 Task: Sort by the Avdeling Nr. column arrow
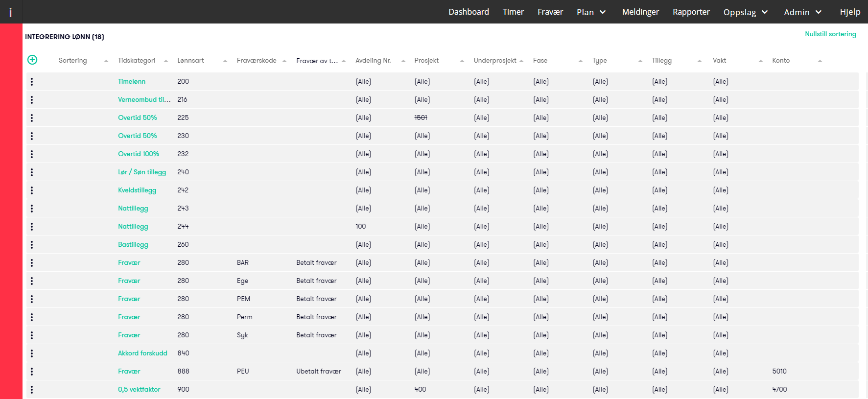(403, 61)
